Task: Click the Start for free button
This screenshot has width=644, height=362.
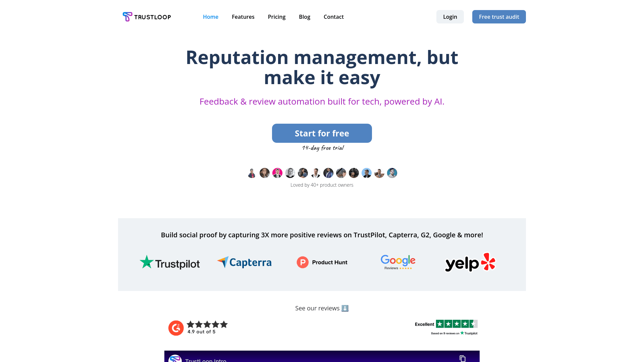Action: tap(322, 133)
